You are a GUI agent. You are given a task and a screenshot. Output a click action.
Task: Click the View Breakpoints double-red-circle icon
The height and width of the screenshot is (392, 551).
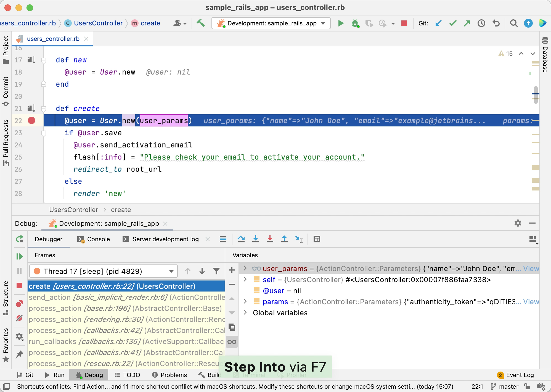coord(19,303)
